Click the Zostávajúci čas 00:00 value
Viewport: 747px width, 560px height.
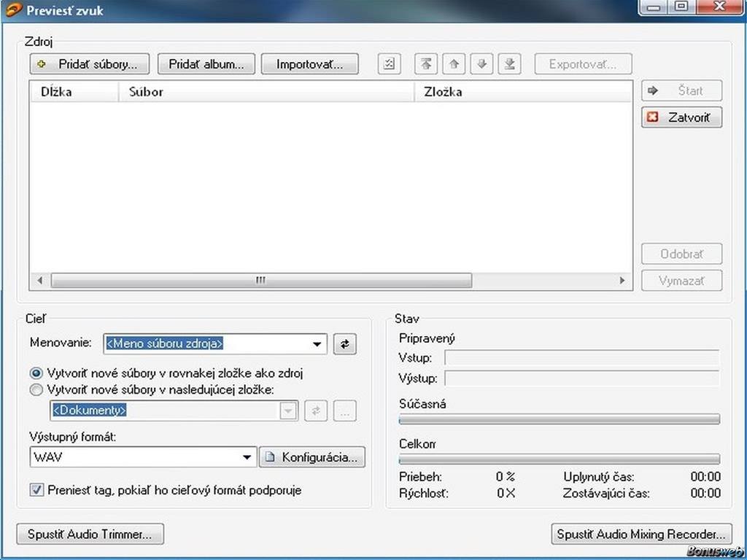tap(705, 493)
